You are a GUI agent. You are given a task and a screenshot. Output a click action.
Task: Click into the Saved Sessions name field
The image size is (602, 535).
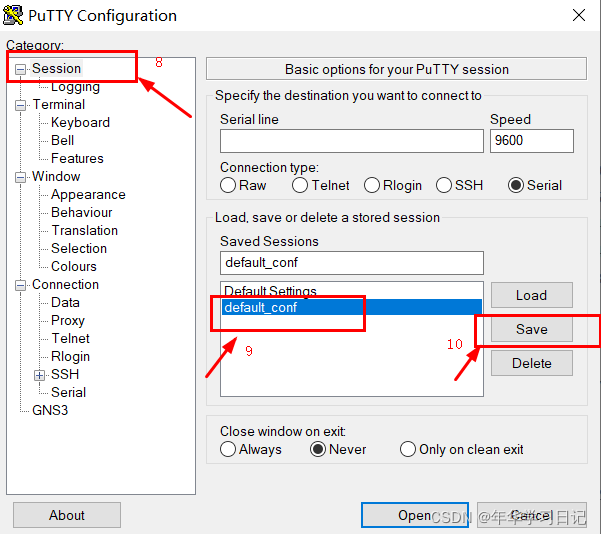[x=352, y=263]
